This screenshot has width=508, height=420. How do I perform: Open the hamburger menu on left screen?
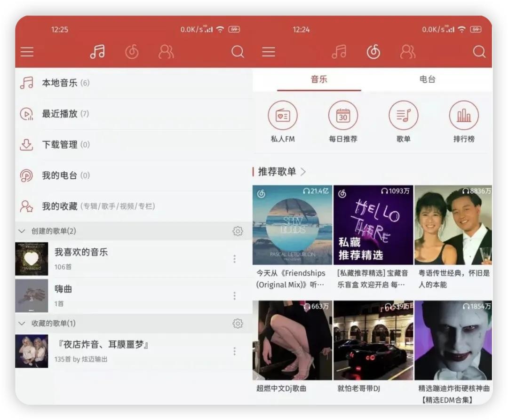(27, 52)
